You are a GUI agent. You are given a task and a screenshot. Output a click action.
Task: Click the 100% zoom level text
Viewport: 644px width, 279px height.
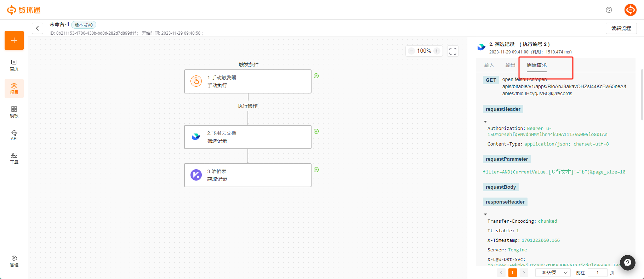424,51
